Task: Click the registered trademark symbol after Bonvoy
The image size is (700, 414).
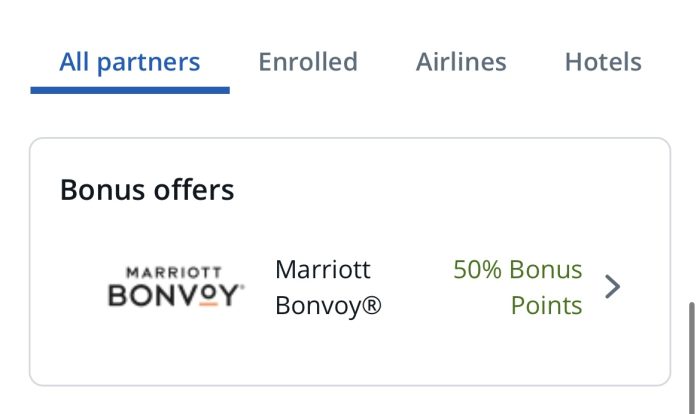Action: (371, 305)
